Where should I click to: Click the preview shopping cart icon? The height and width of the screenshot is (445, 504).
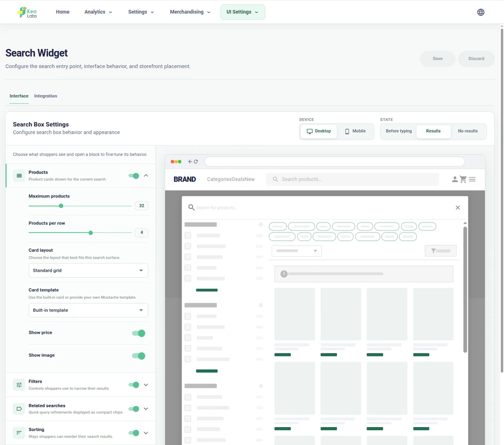tap(463, 179)
